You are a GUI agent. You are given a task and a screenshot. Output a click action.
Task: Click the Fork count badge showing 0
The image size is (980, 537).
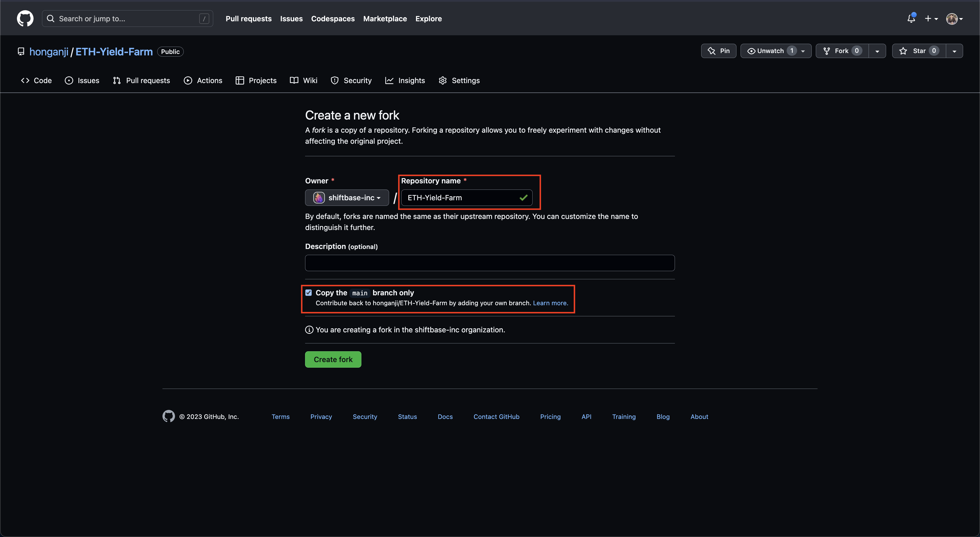[x=857, y=51]
